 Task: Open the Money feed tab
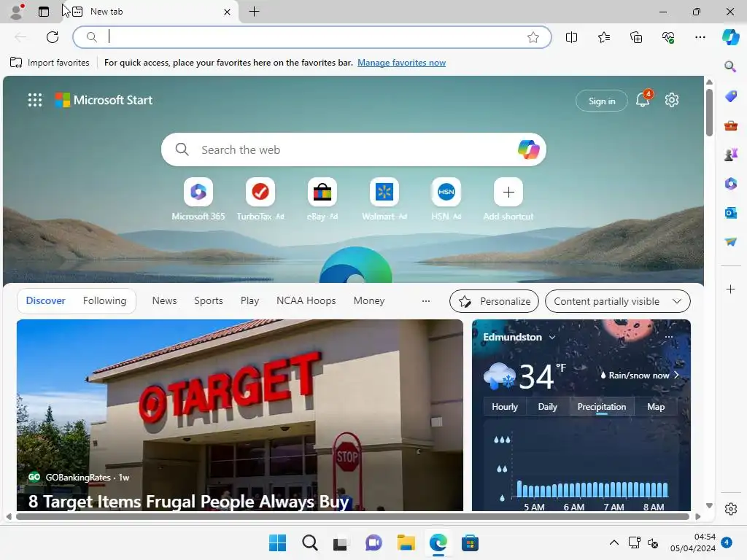tap(368, 301)
